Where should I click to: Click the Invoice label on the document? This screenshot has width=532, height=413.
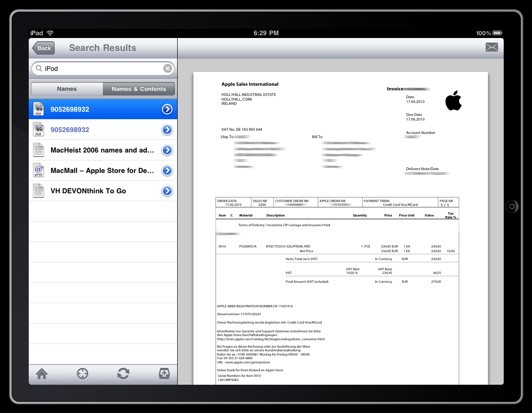[395, 89]
